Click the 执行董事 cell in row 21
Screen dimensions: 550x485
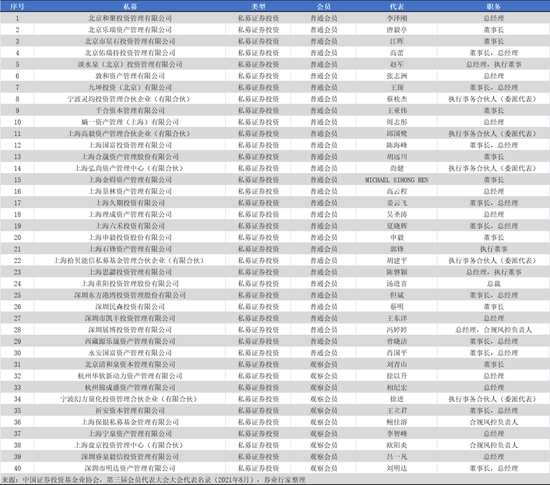coord(494,249)
